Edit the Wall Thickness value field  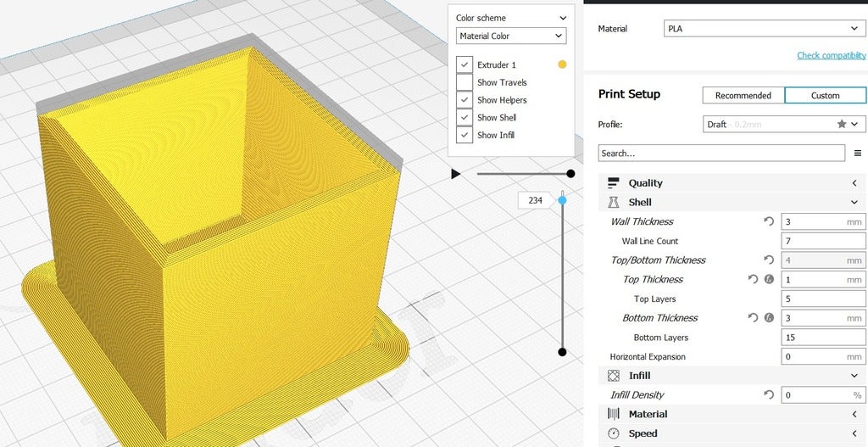(823, 221)
